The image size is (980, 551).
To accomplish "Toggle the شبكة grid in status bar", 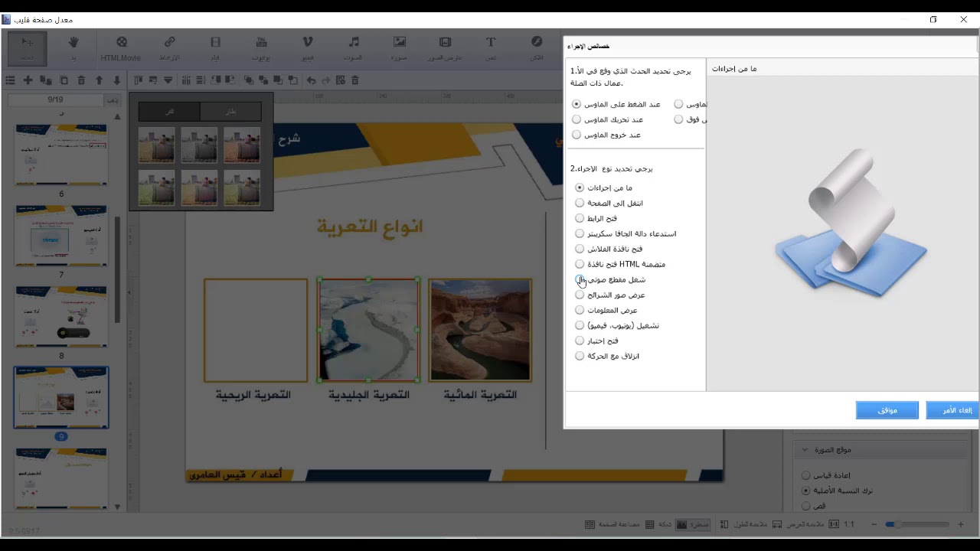I will [658, 524].
